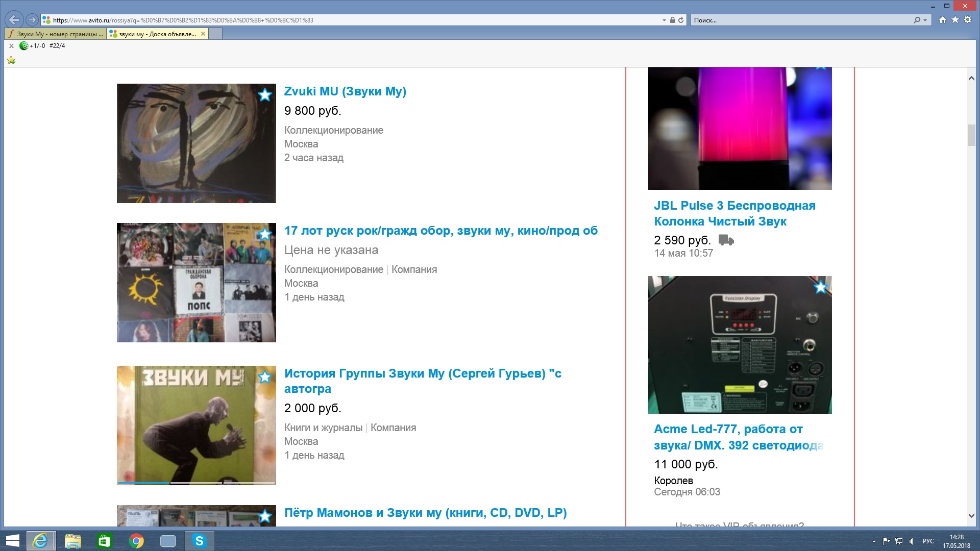Expand the address bar autocomplete dropdown arrow
Screen dimensions: 980x551
pyautogui.click(x=664, y=20)
